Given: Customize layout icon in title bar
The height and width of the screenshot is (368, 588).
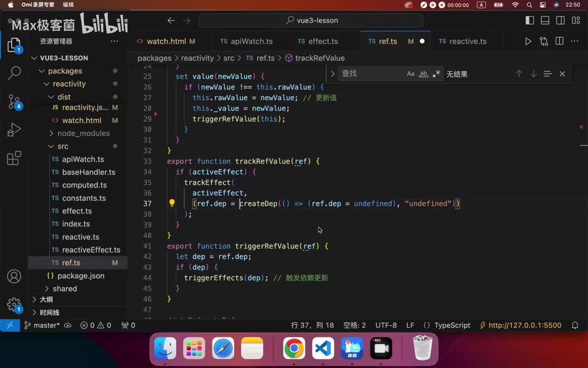Looking at the screenshot, I should coord(576,20).
